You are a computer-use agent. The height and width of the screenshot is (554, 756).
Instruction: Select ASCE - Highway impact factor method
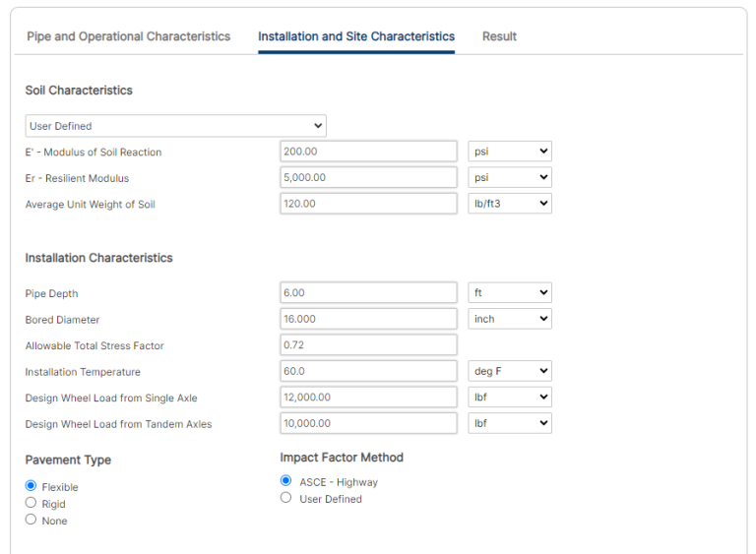click(286, 481)
